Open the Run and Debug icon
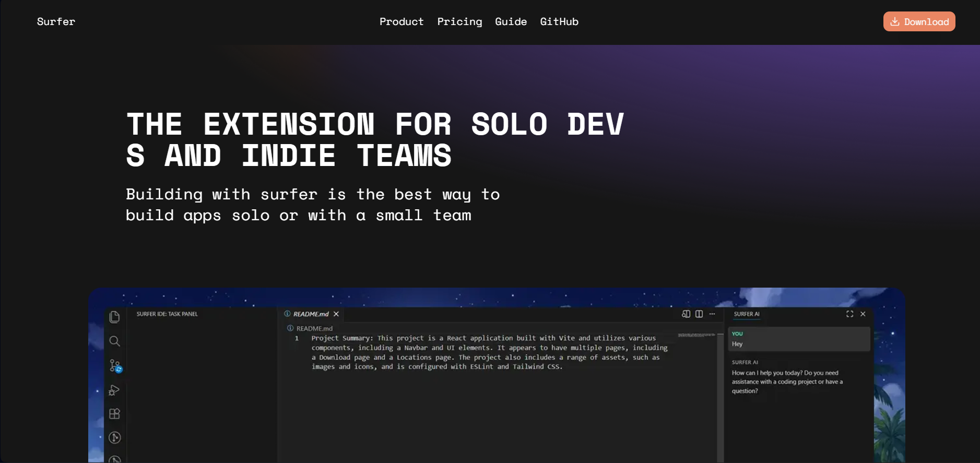 114,390
